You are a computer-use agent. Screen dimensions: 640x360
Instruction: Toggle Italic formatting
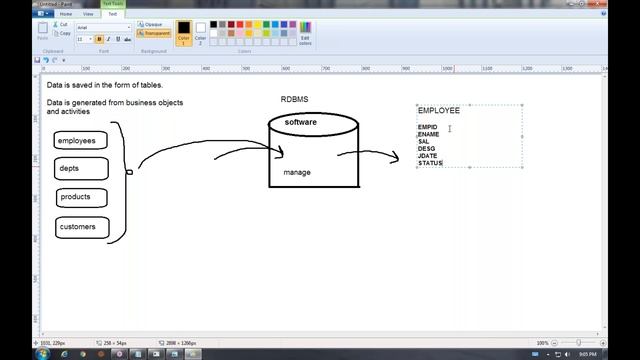pos(109,39)
